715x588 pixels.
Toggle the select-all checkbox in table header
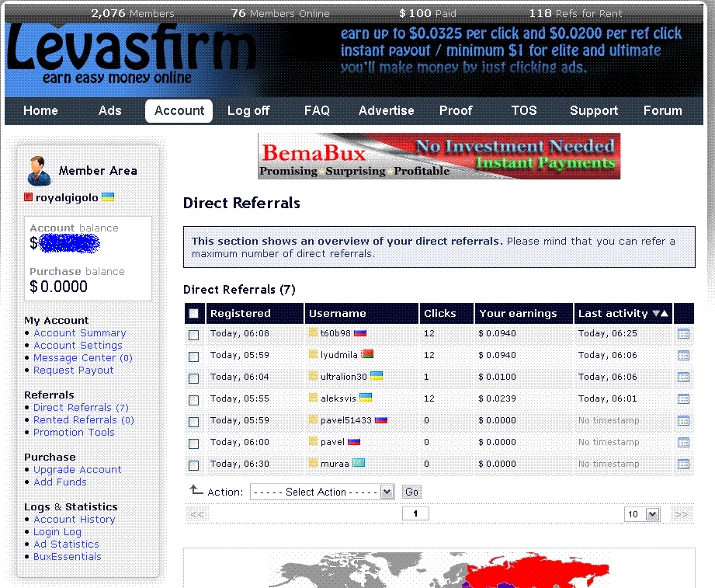pos(194,313)
